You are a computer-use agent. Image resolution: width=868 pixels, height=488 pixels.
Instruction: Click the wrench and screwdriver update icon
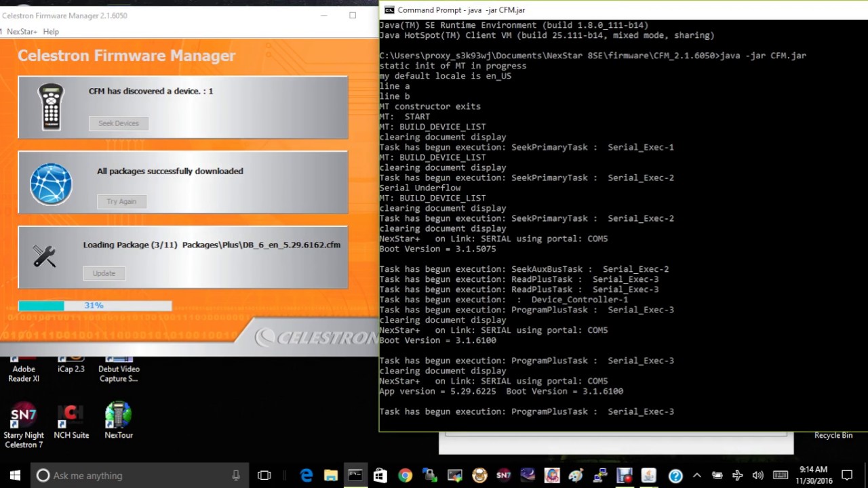click(44, 256)
